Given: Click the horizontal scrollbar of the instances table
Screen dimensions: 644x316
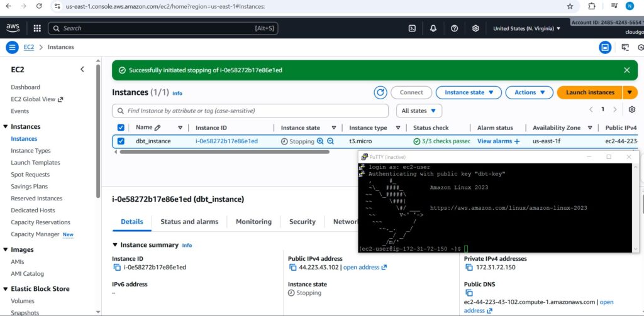Looking at the screenshot, I should [x=224, y=152].
